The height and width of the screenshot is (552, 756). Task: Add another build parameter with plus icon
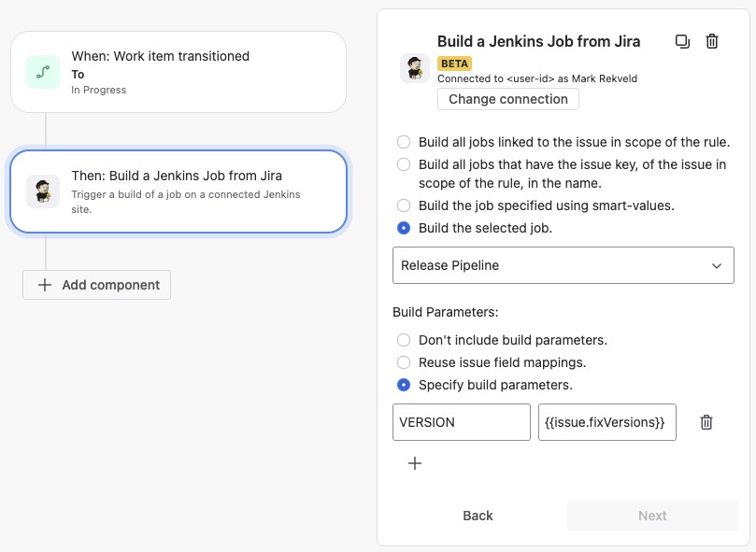[x=415, y=463]
